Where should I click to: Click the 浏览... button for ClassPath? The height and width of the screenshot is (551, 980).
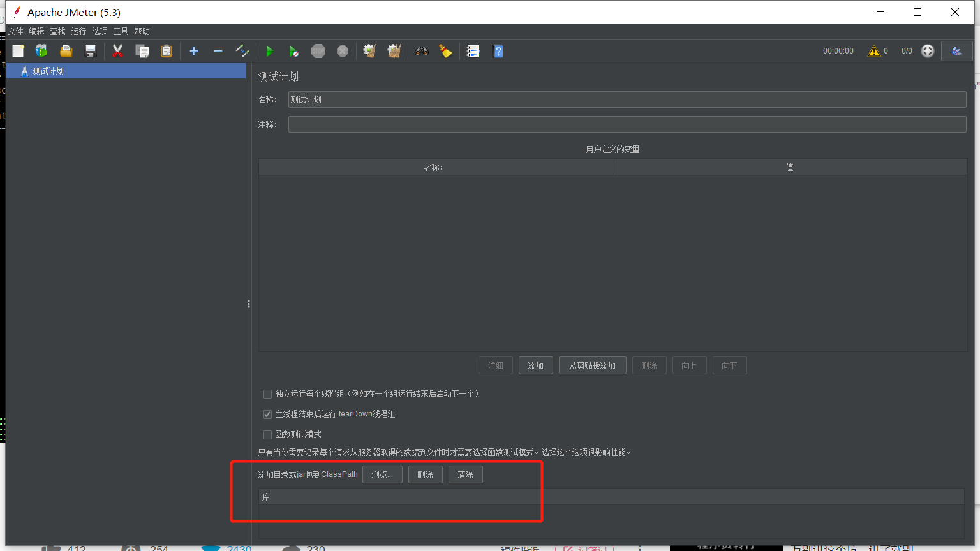point(382,474)
